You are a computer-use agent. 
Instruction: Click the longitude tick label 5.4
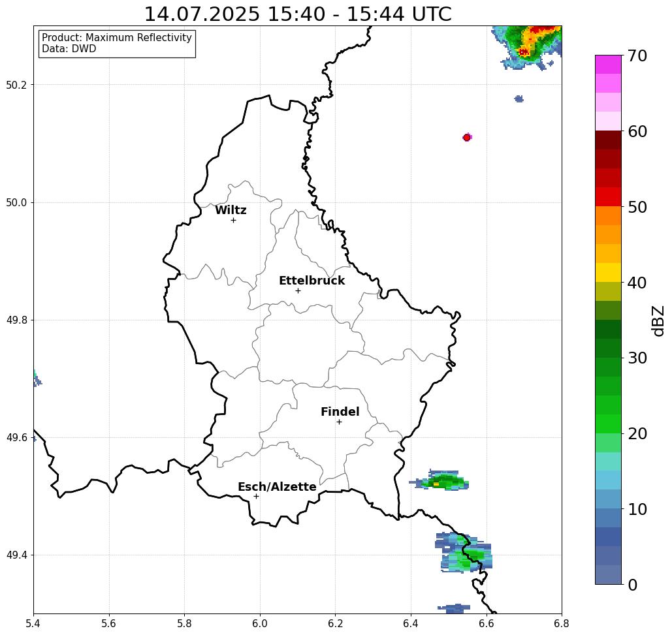pyautogui.click(x=33, y=624)
